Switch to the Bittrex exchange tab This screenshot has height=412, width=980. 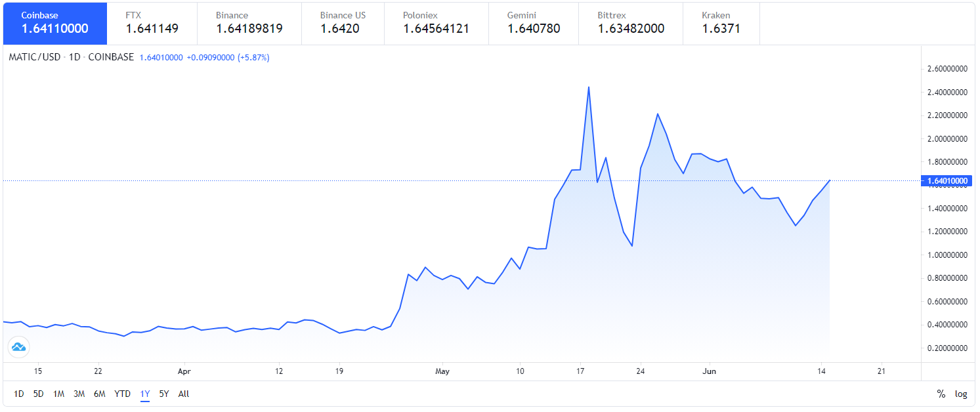(631, 23)
